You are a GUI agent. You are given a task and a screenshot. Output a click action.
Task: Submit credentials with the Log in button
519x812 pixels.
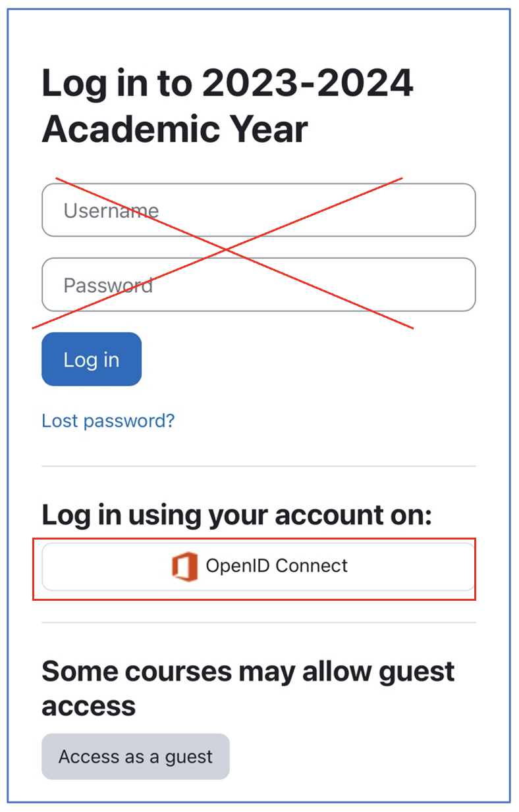coord(91,359)
